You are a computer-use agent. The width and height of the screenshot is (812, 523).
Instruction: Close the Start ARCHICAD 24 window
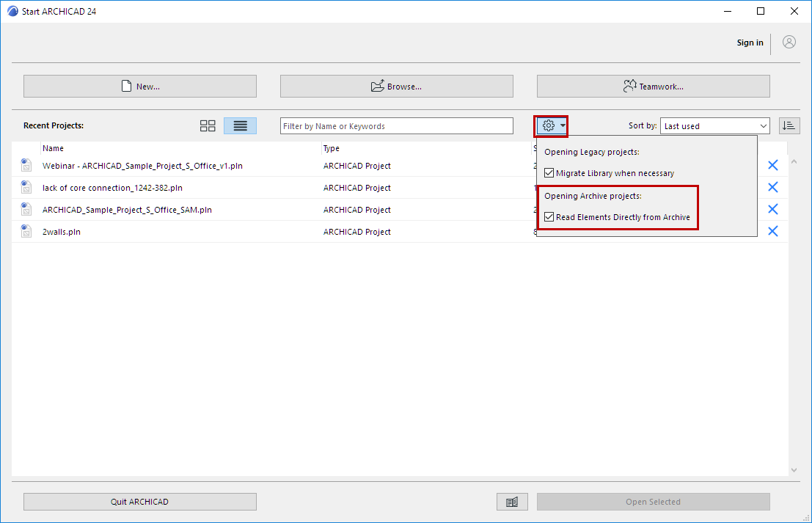click(794, 11)
